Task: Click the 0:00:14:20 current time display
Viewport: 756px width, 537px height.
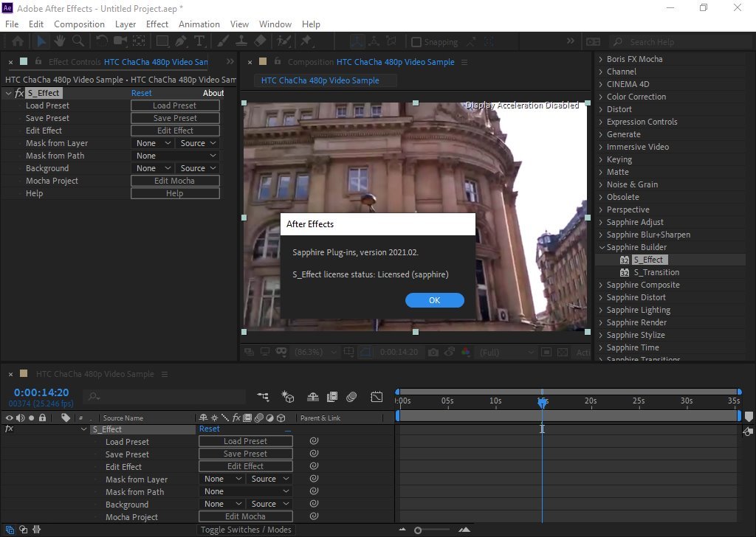Action: pos(41,392)
